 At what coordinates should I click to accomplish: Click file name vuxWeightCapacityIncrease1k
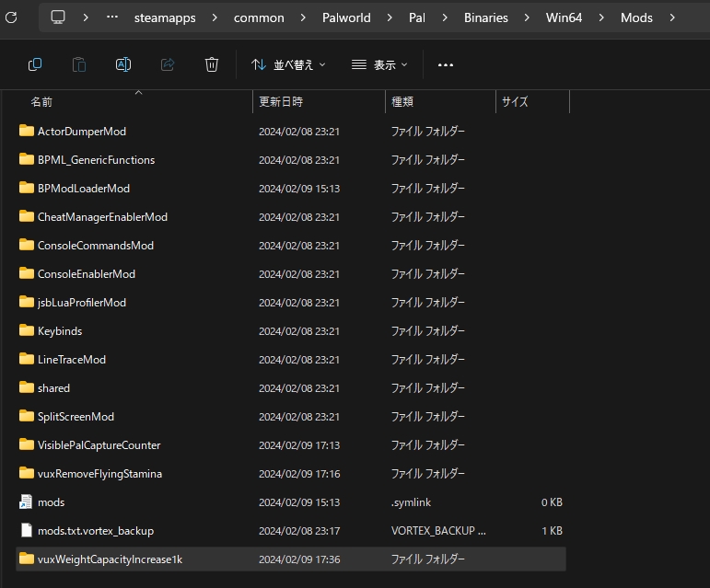(x=110, y=559)
